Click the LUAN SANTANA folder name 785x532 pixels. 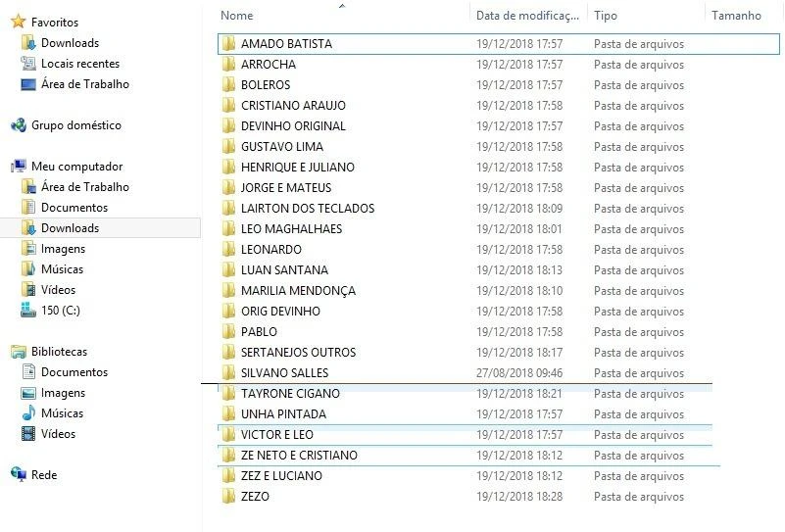click(x=284, y=269)
